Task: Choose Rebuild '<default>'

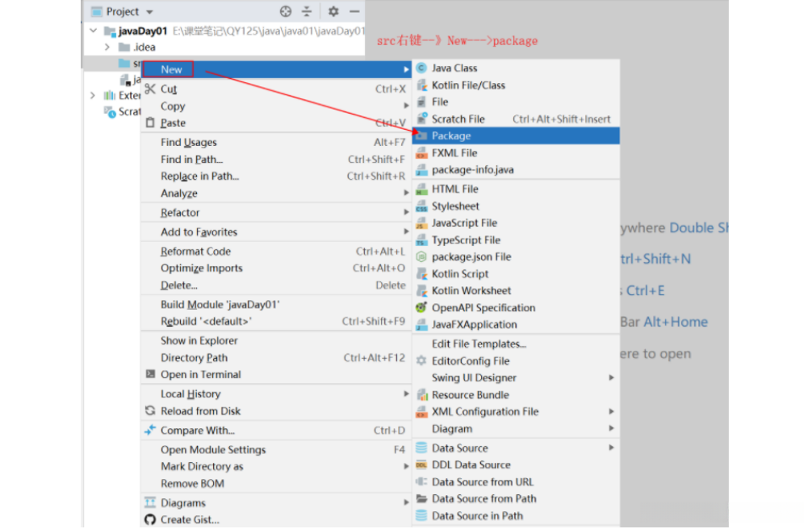Action: (x=276, y=322)
